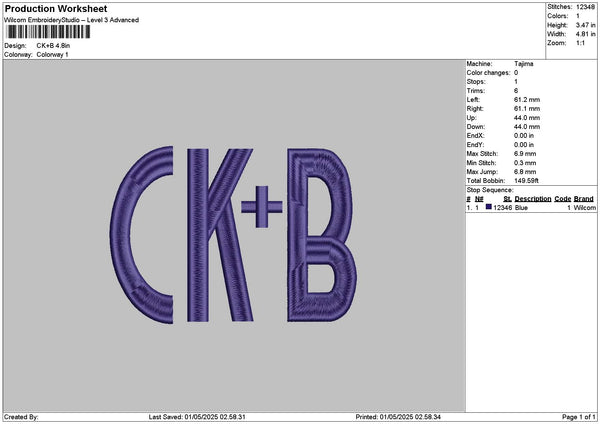Click the machine value "Tajima"
The height and width of the screenshot is (424, 600).
(x=523, y=64)
